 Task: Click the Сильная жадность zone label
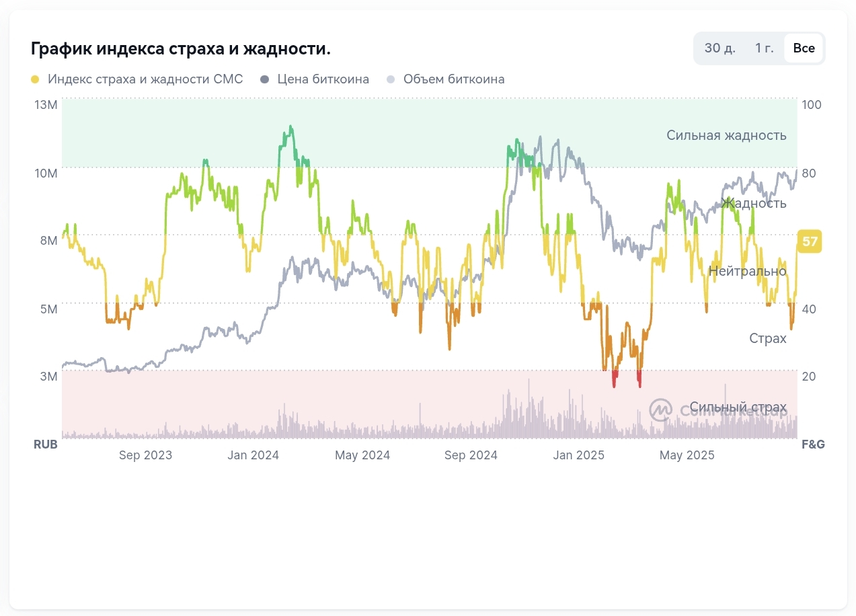pyautogui.click(x=726, y=135)
